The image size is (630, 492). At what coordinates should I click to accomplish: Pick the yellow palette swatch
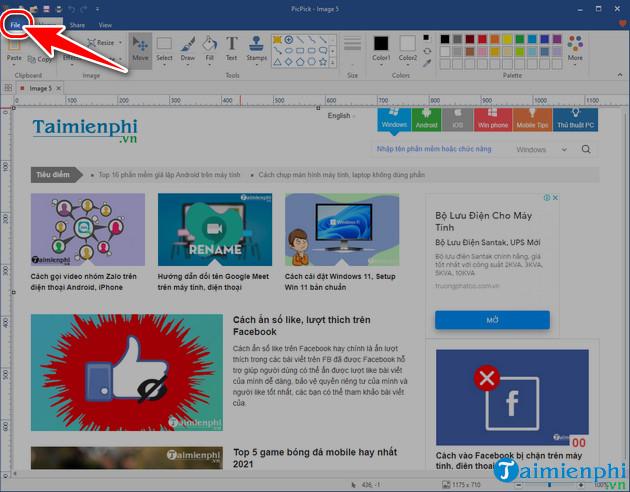click(x=507, y=39)
